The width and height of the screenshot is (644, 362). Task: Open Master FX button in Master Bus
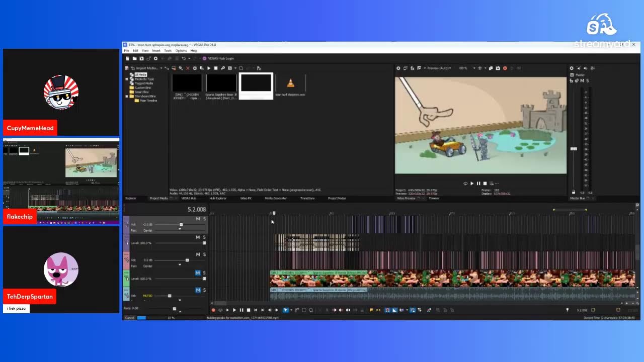pyautogui.click(x=572, y=80)
